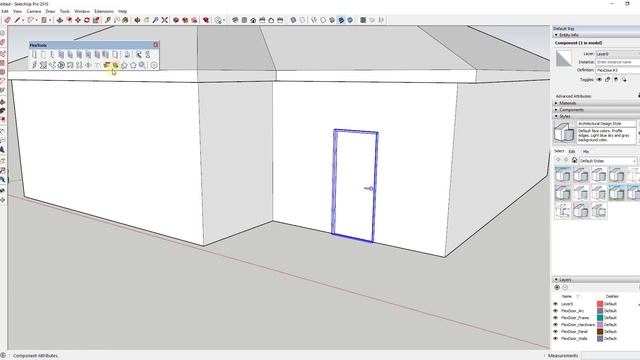Switch to the Iso house view

[235, 20]
